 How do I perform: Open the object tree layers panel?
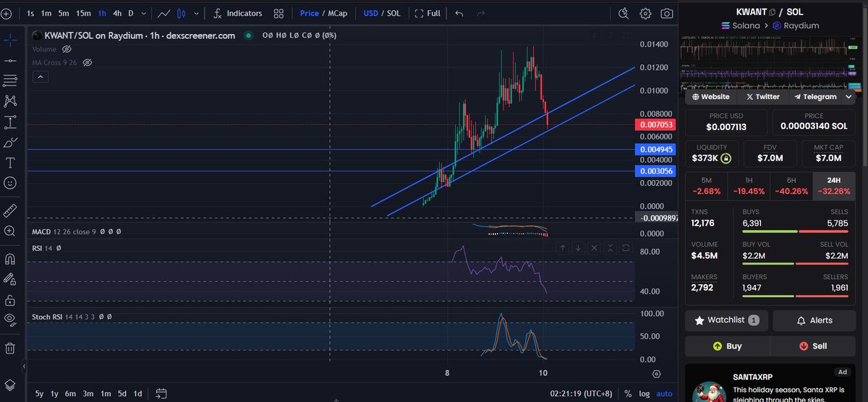tap(10, 384)
